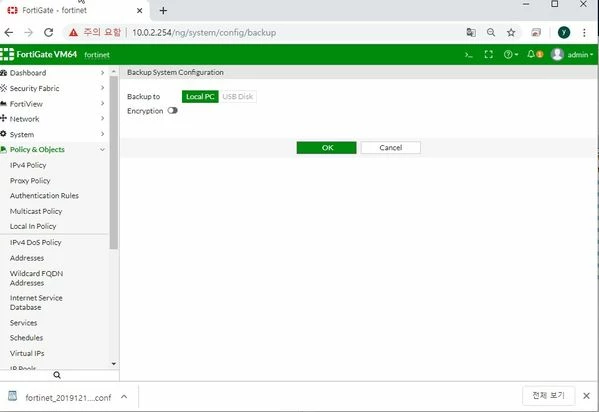This screenshot has height=412, width=599.
Task: Expand the Dashboard menu
Action: 53,73
